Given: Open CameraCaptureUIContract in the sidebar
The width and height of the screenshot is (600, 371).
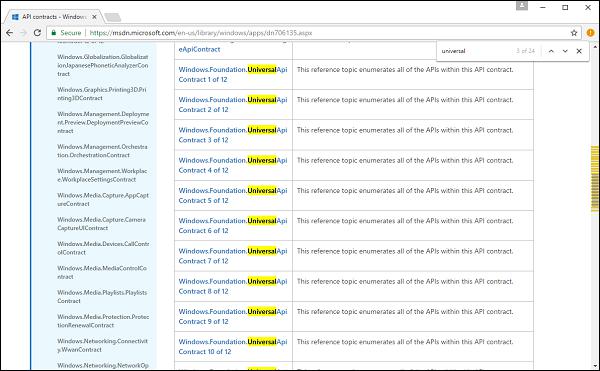Looking at the screenshot, I should point(101,224).
